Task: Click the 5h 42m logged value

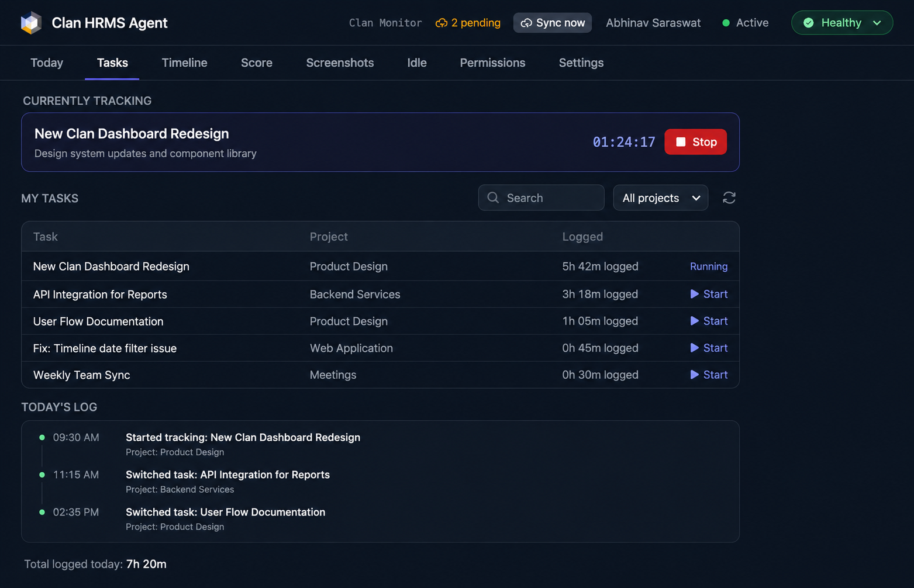Action: (600, 266)
